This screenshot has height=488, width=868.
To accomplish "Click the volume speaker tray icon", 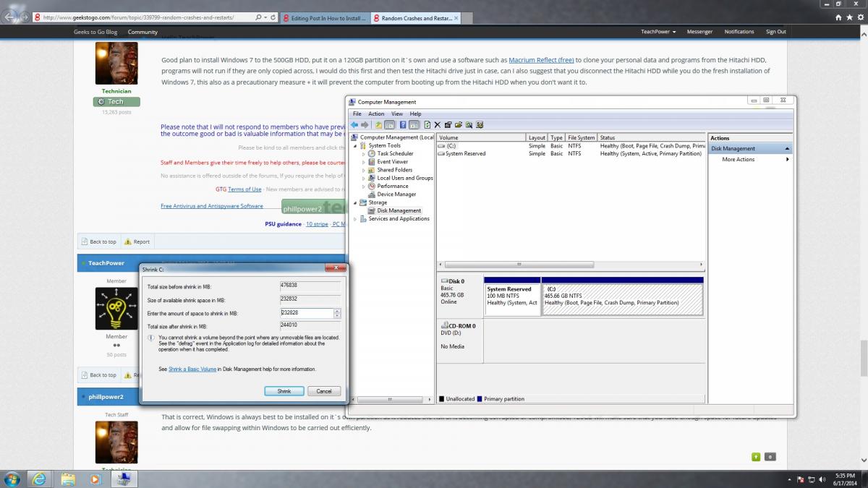I will pos(822,479).
